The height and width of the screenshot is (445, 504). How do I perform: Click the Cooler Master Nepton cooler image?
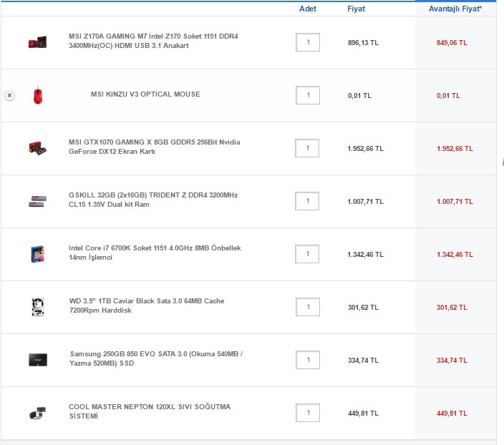[37, 413]
